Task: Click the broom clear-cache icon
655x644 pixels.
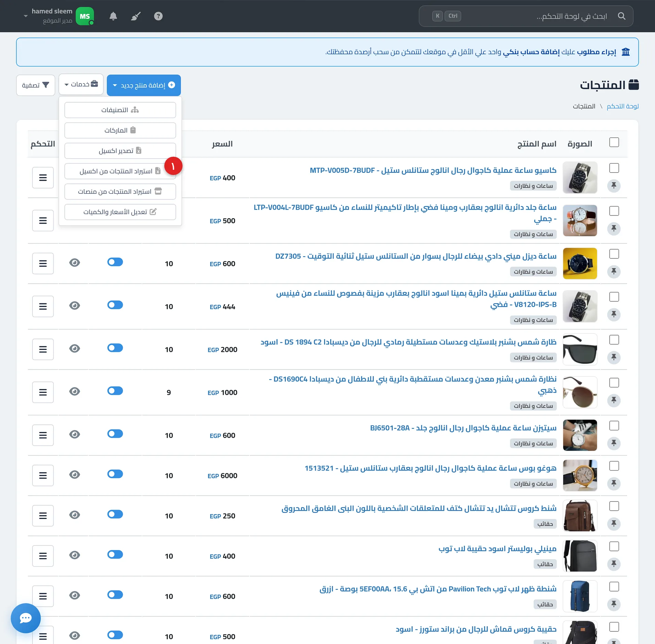Action: click(136, 16)
